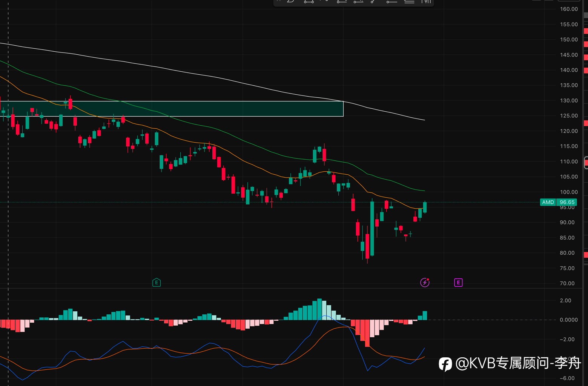Click the 130.00 price axis label

[569, 100]
